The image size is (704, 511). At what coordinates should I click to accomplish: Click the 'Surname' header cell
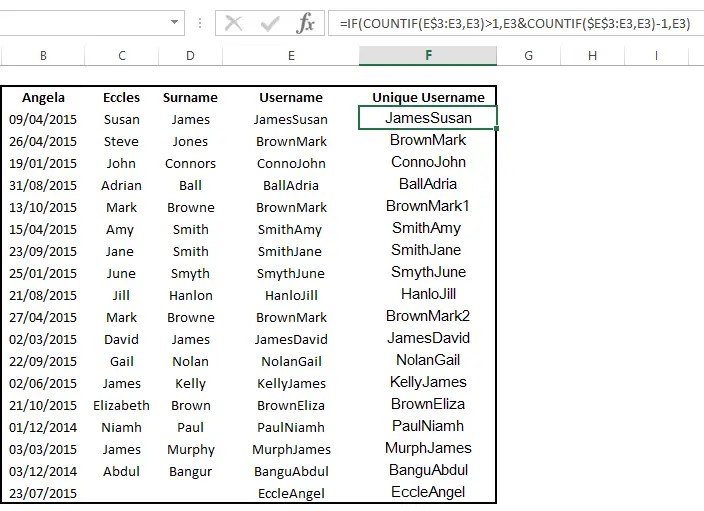pos(190,97)
